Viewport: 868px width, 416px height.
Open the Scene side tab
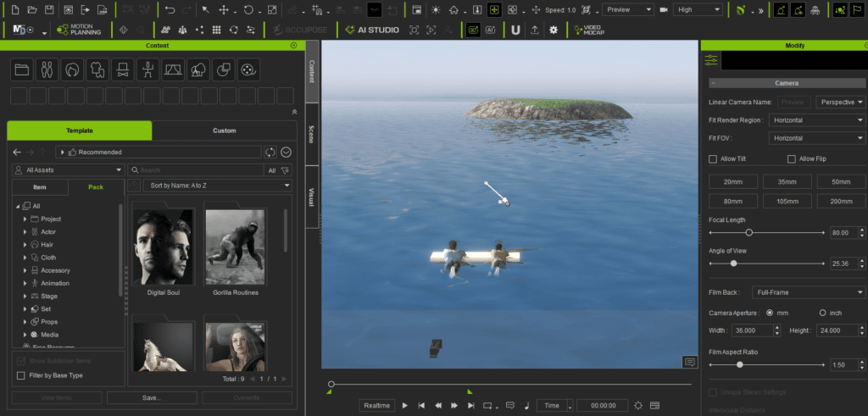pyautogui.click(x=312, y=134)
